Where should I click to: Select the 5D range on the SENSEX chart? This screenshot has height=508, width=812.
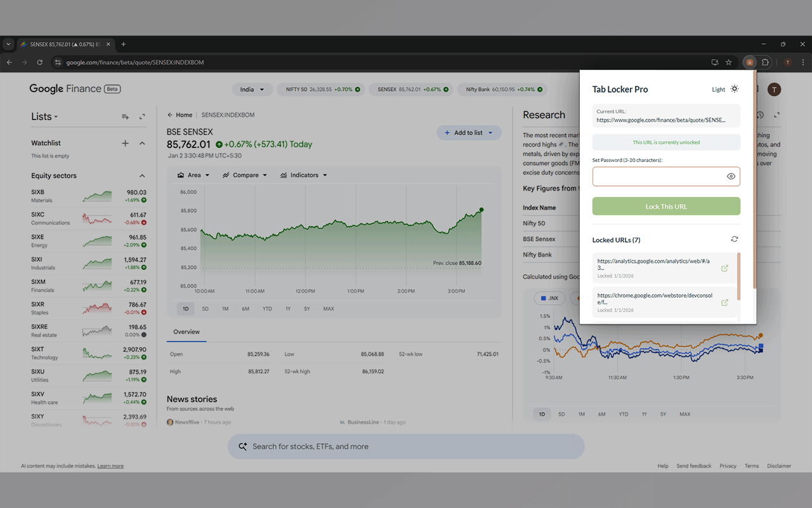coord(206,309)
